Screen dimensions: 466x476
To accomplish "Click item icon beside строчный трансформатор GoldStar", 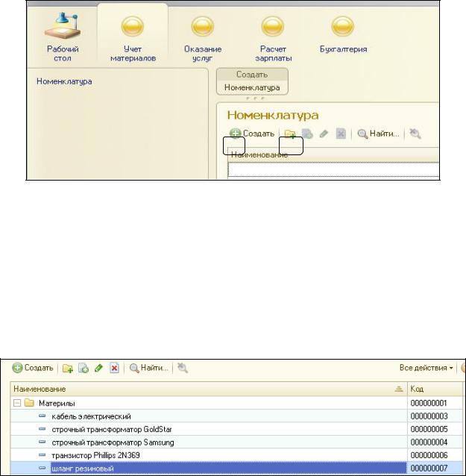I will click(42, 429).
